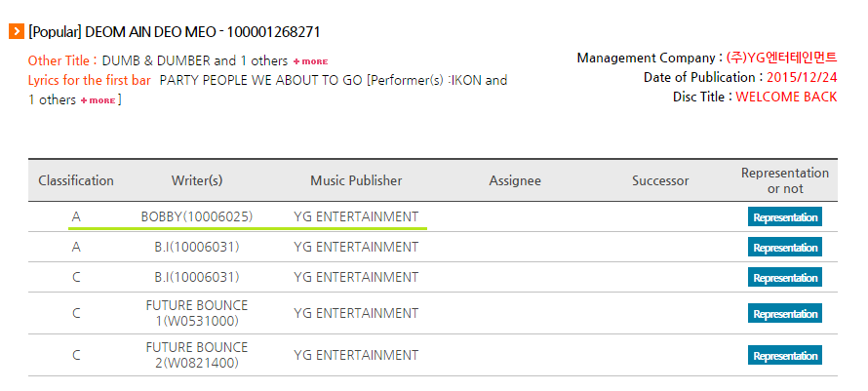Select writer FUTURE BOUNCE 2(W0821400)

tap(197, 355)
